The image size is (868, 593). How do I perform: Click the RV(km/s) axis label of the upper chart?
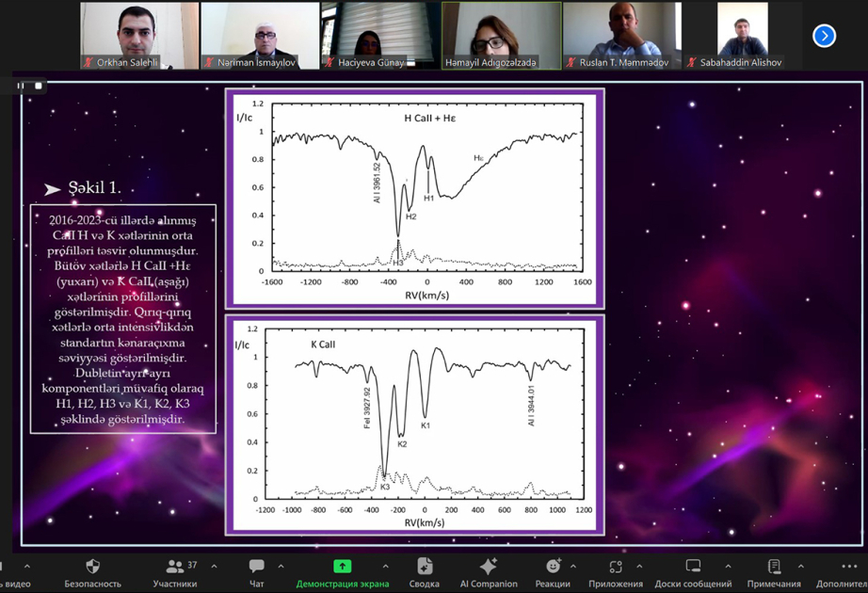(426, 296)
